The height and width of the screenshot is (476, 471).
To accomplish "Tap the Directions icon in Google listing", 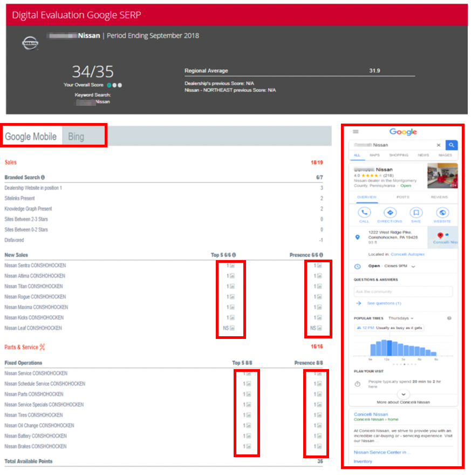I will click(x=390, y=213).
